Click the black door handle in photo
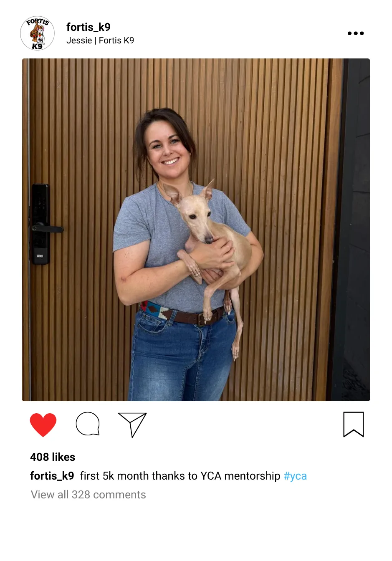The width and height of the screenshot is (392, 561). tap(48, 229)
